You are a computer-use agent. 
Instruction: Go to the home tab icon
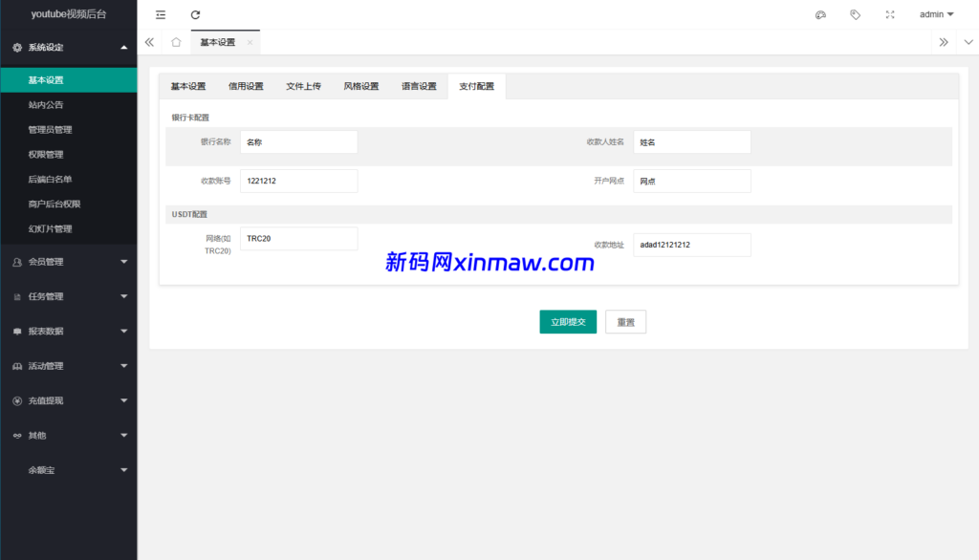176,42
